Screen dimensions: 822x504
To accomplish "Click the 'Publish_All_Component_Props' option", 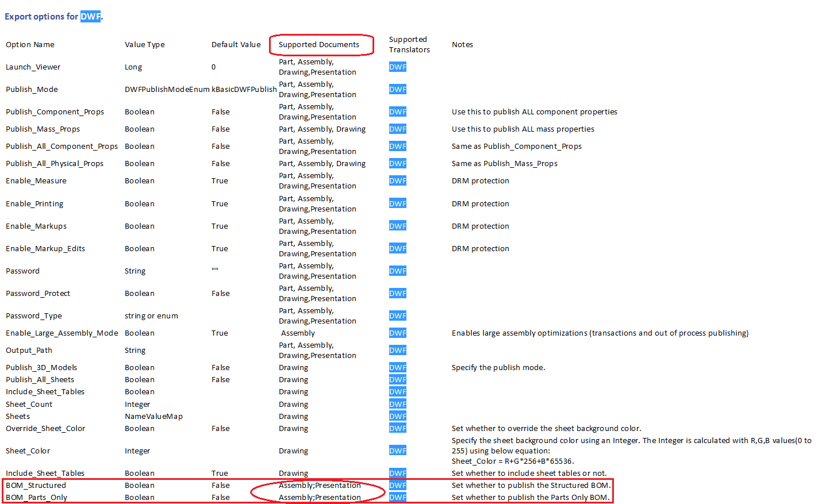I will coord(62,147).
